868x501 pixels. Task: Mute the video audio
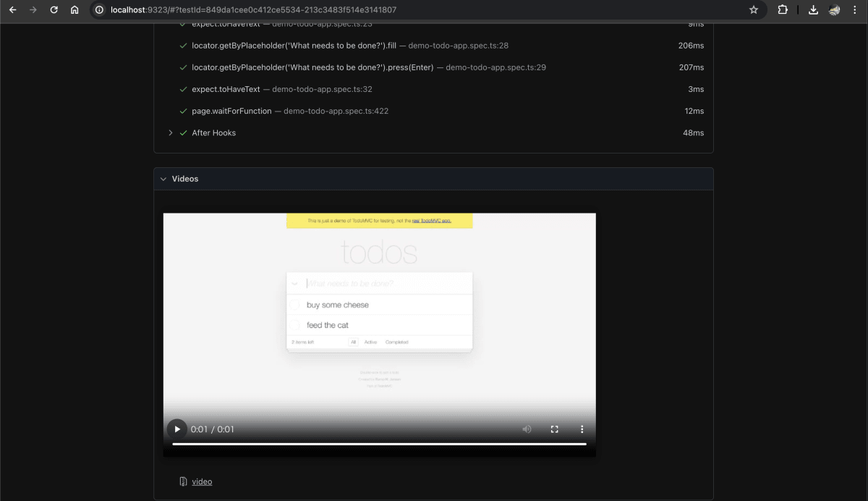[x=527, y=429]
